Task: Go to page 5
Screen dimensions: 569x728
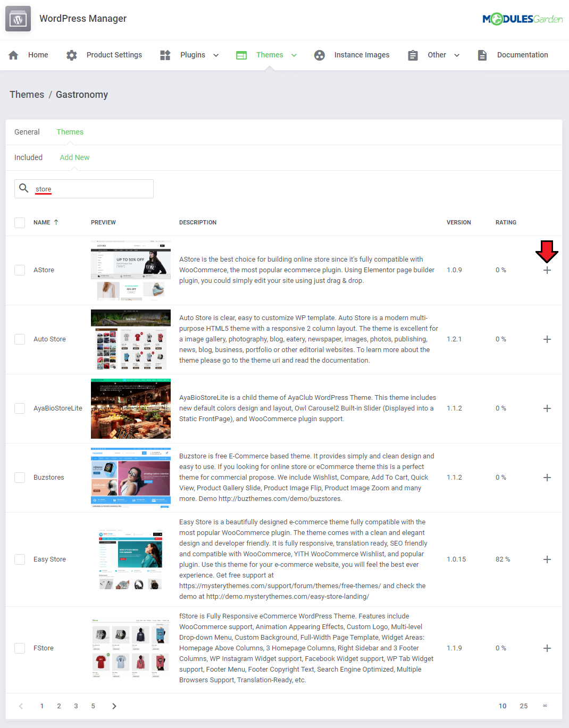Action: point(93,706)
